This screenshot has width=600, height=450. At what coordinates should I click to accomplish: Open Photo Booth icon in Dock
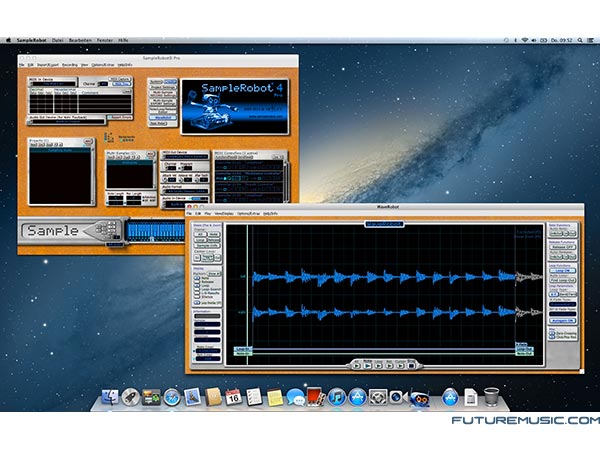click(316, 397)
